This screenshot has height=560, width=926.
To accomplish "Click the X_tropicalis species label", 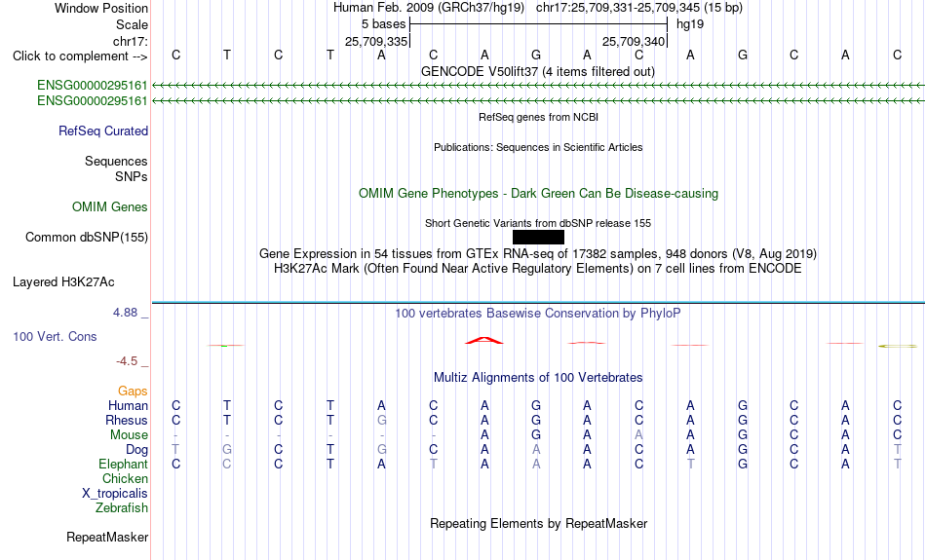I will (115, 494).
